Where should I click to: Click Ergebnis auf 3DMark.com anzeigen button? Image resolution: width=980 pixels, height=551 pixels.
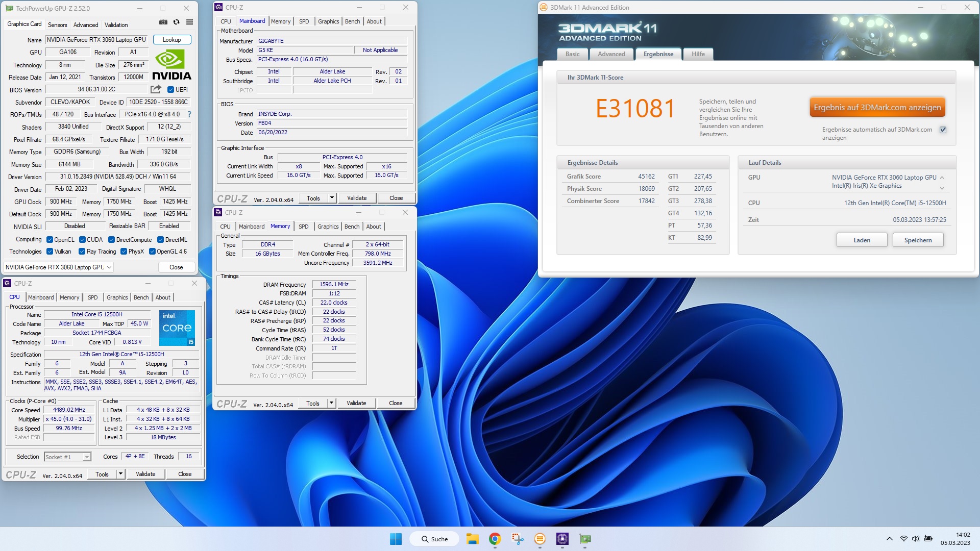(877, 108)
